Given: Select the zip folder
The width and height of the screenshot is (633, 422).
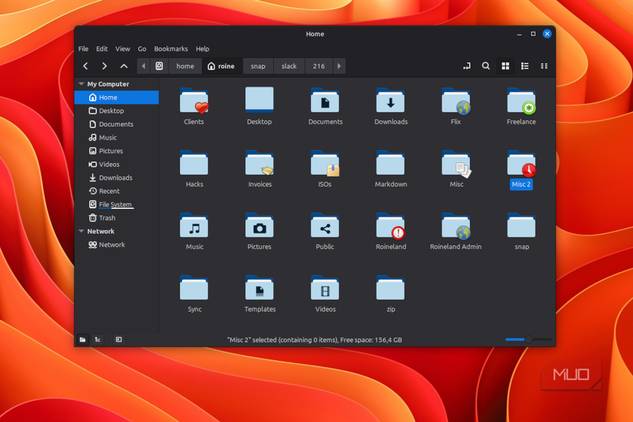Looking at the screenshot, I should click(x=390, y=294).
